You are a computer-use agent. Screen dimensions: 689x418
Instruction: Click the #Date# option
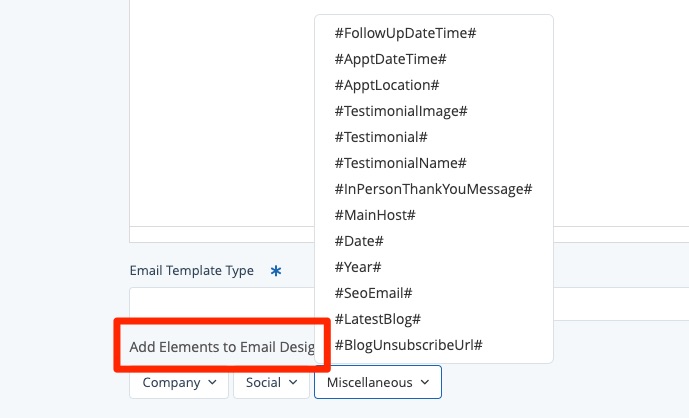tap(359, 241)
